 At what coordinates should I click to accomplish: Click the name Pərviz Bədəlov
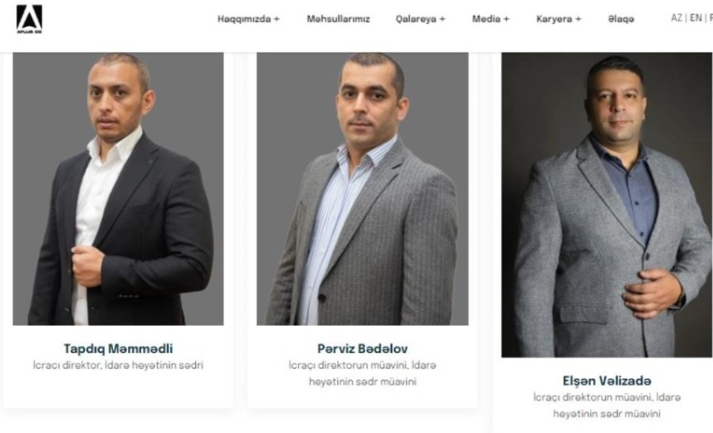pos(362,349)
